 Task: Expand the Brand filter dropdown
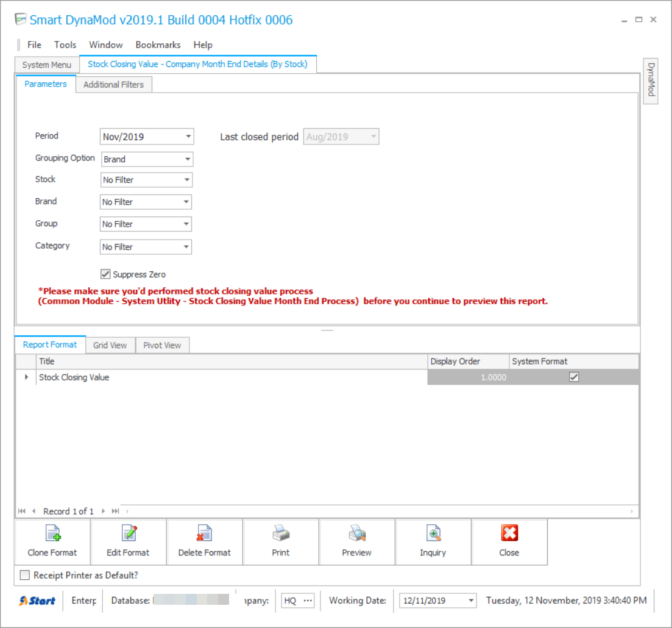coord(186,202)
